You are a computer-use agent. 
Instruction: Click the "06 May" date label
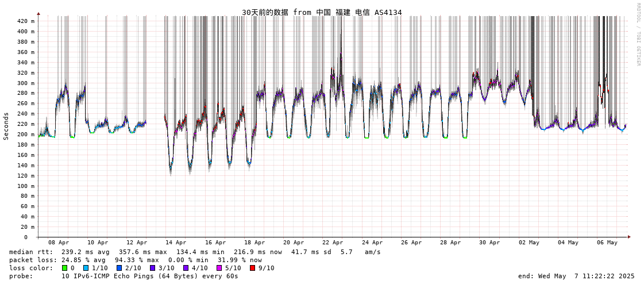coord(607,243)
